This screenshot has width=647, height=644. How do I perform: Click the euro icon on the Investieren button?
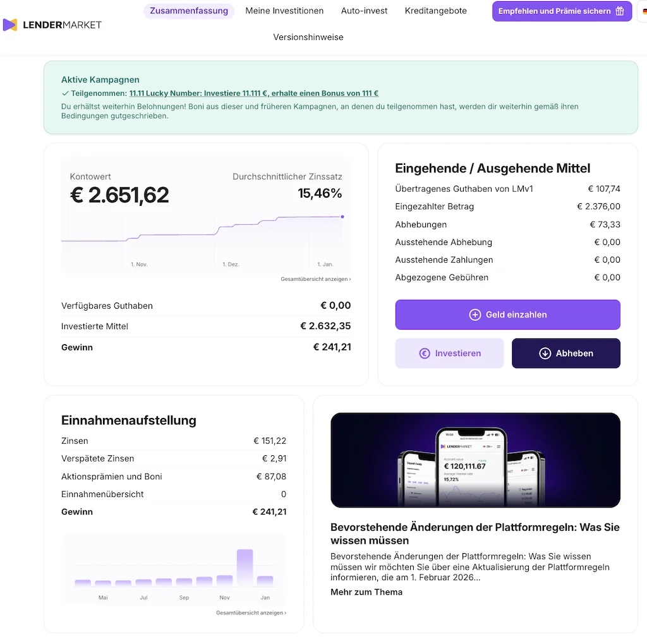pyautogui.click(x=425, y=353)
